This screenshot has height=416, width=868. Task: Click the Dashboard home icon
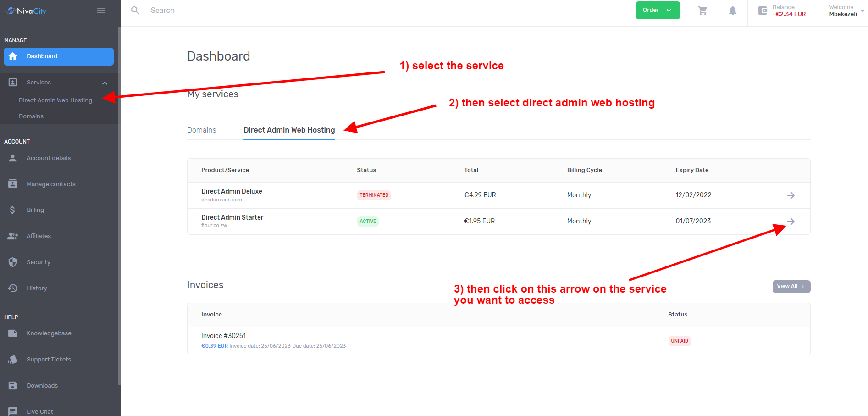pyautogui.click(x=13, y=56)
